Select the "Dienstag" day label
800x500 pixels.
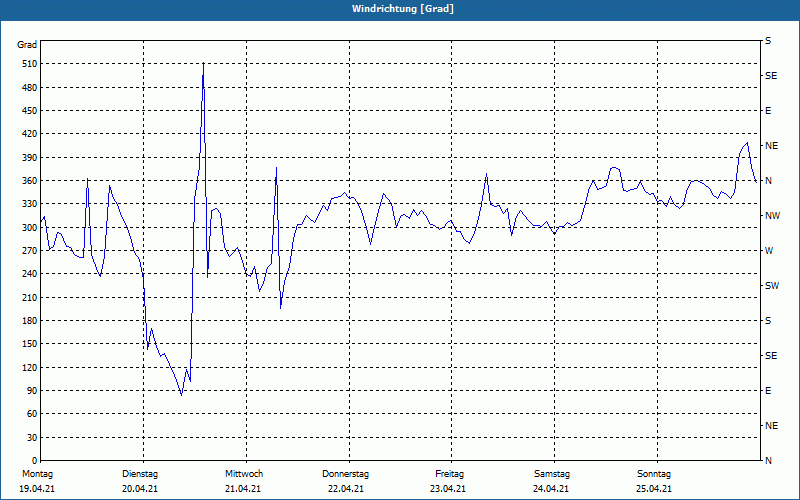(x=140, y=474)
